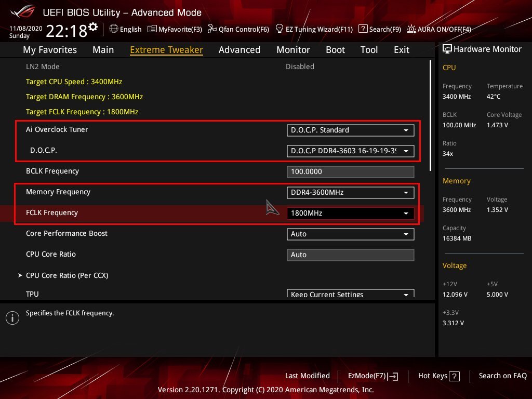Open MyFavorite list icon
532x399 pixels.
pos(152,29)
